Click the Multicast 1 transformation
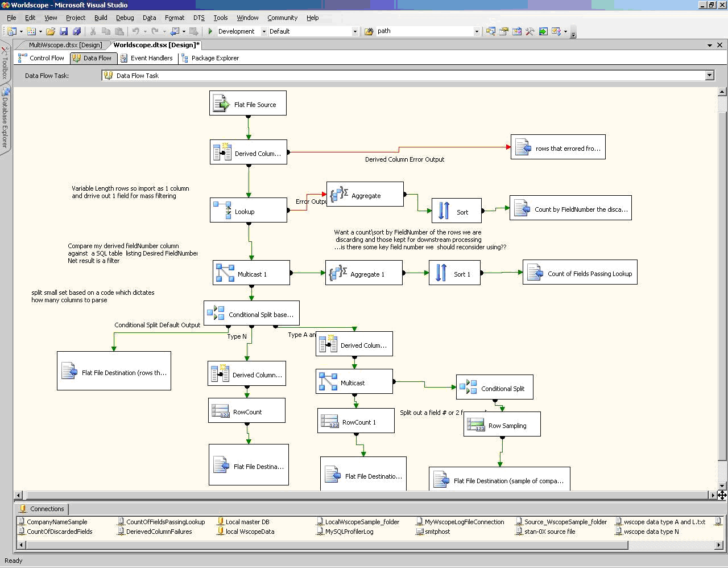Image resolution: width=728 pixels, height=568 pixels. [251, 273]
